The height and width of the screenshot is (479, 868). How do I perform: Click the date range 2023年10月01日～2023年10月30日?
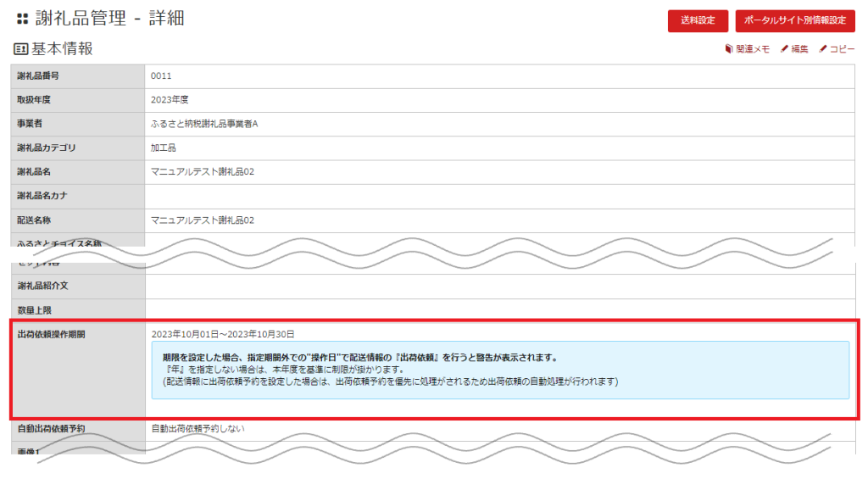[223, 334]
